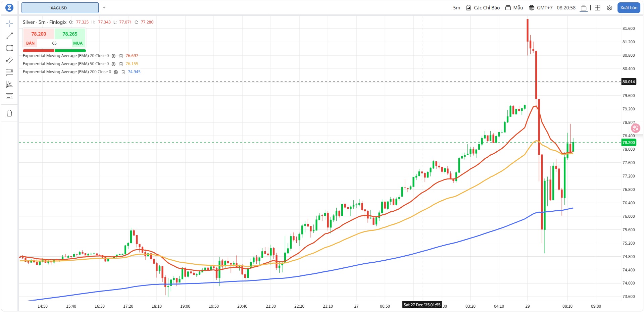Select the Fibonacci retracement levels tool
This screenshot has width=644, height=312.
pos(9,72)
